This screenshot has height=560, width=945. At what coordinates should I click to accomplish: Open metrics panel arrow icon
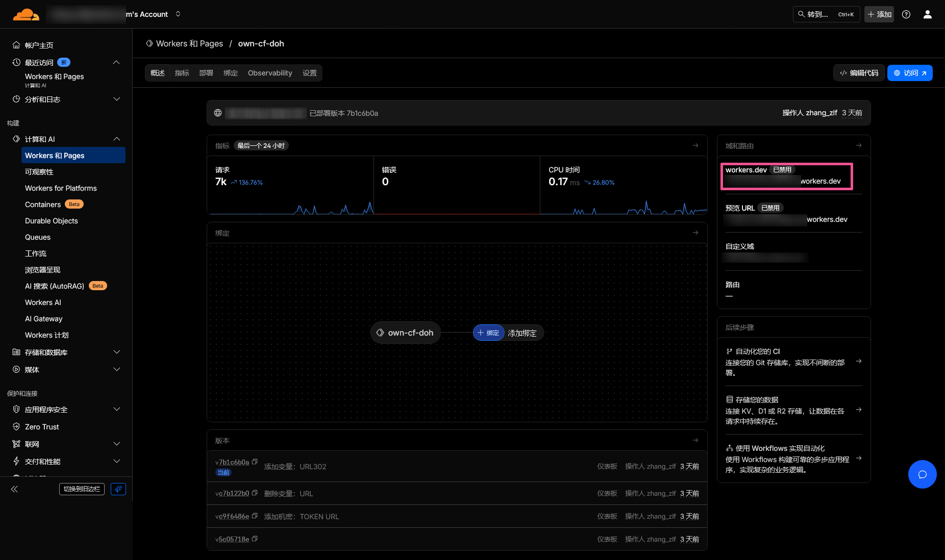click(695, 146)
